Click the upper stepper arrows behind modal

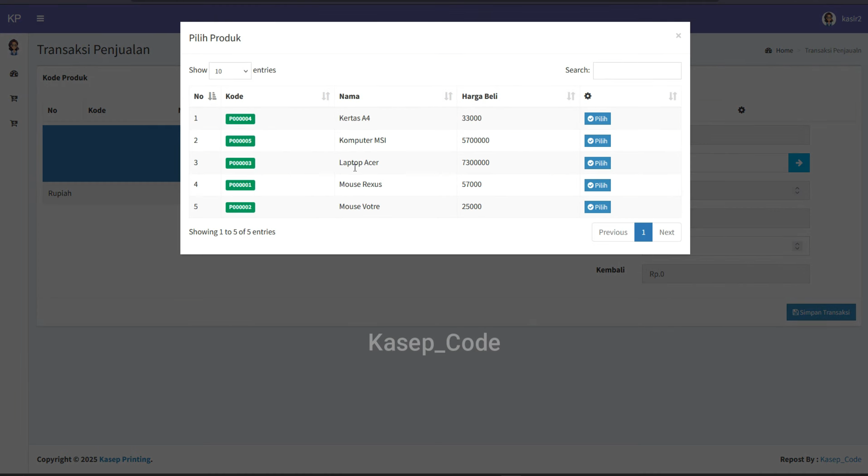coord(797,190)
